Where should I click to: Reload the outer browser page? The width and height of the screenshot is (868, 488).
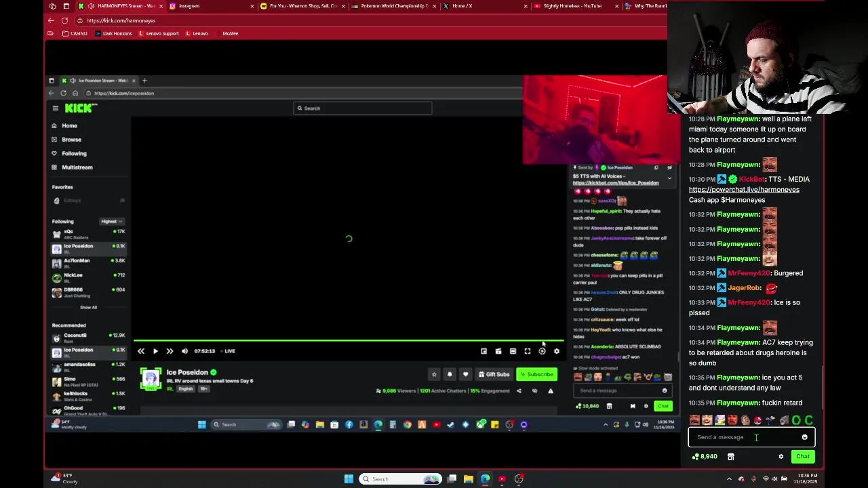[64, 20]
